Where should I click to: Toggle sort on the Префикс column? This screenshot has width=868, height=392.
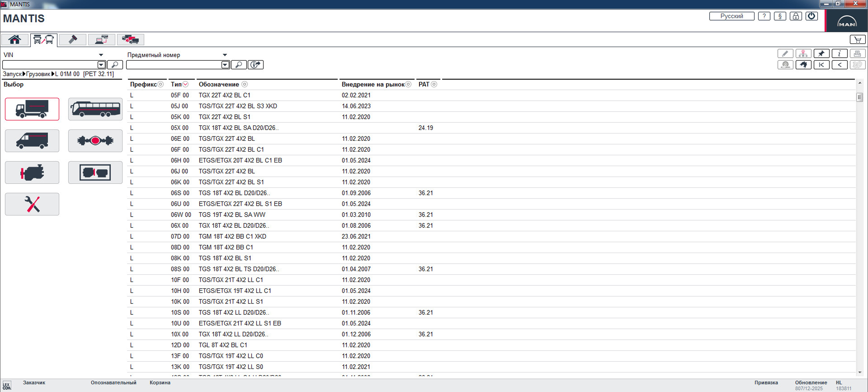[161, 85]
